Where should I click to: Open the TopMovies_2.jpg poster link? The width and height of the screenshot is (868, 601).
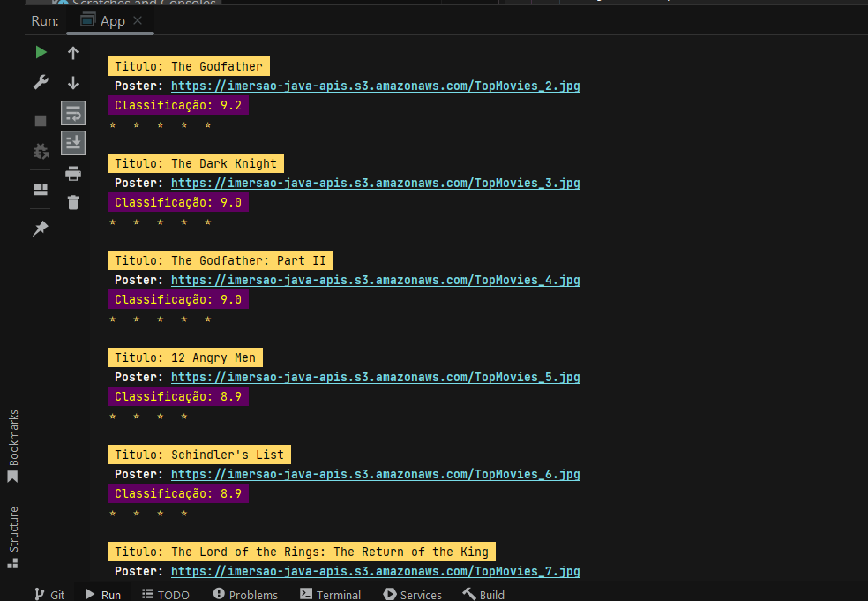tap(375, 86)
